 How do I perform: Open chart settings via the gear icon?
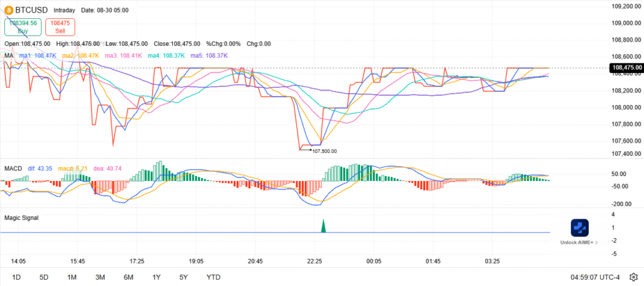pos(633,277)
